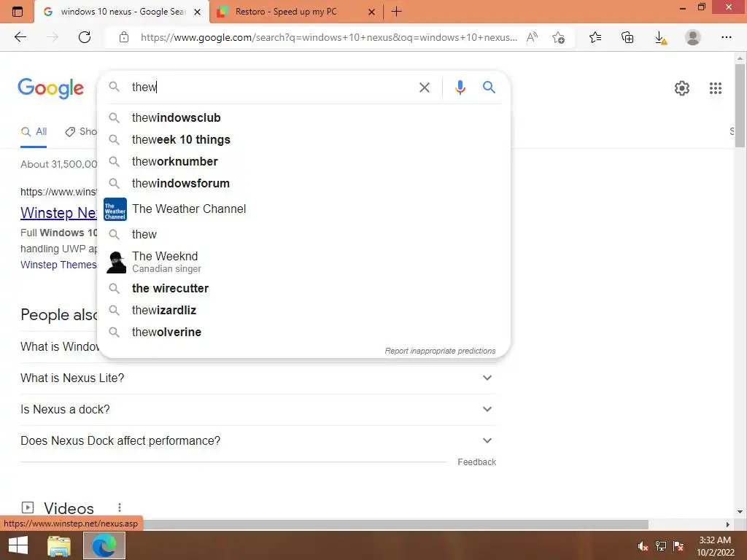Image resolution: width=747 pixels, height=560 pixels.
Task: Click Microsoft Edge taskbar icon
Action: point(104,545)
